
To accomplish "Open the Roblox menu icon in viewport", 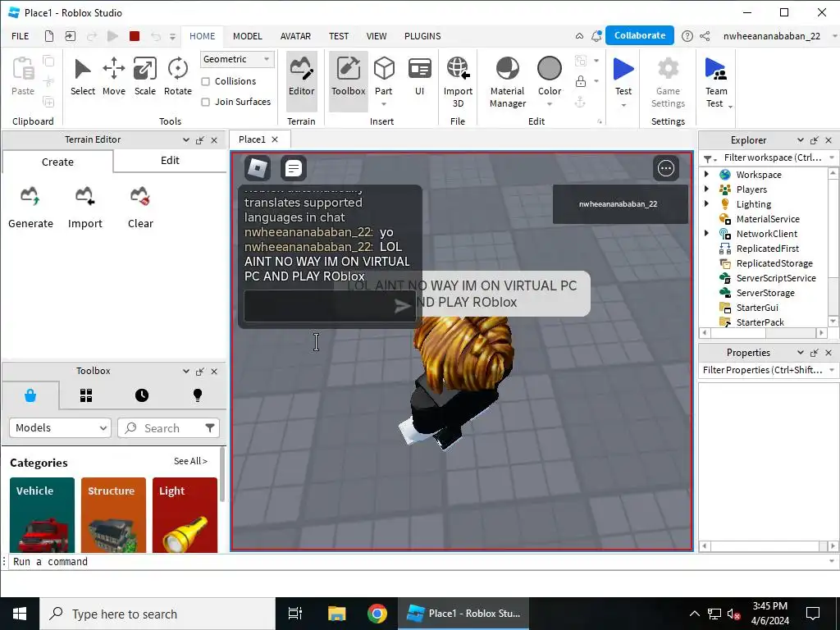I will (x=257, y=168).
